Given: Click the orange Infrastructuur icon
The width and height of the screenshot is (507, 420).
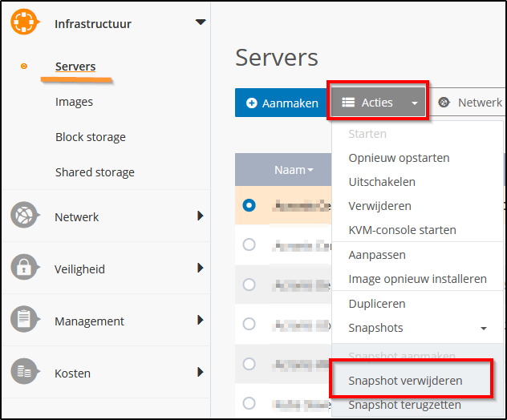Looking at the screenshot, I should click(25, 22).
